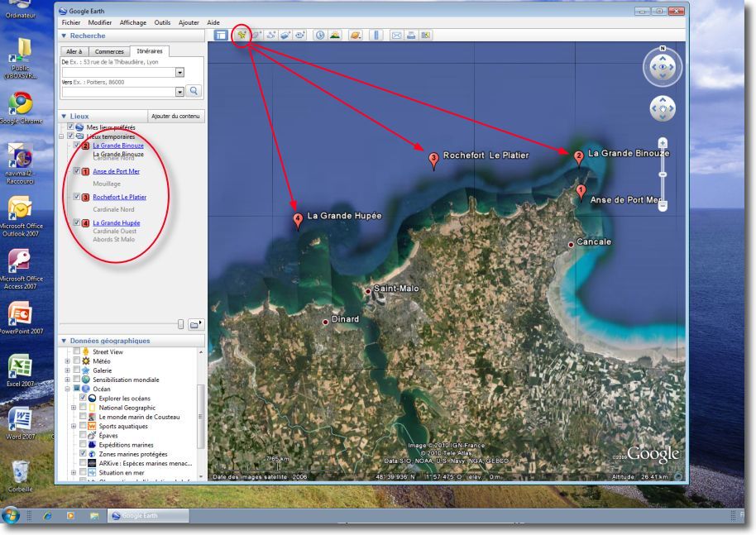Enable the Épaves layer checkbox
The height and width of the screenshot is (535, 756).
pos(83,435)
